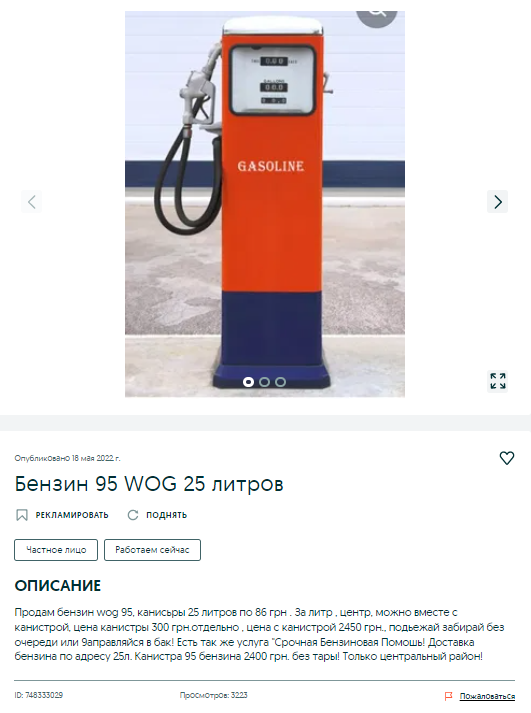The width and height of the screenshot is (531, 713).
Task: Add listing to favorites with heart icon
Action: 506,457
